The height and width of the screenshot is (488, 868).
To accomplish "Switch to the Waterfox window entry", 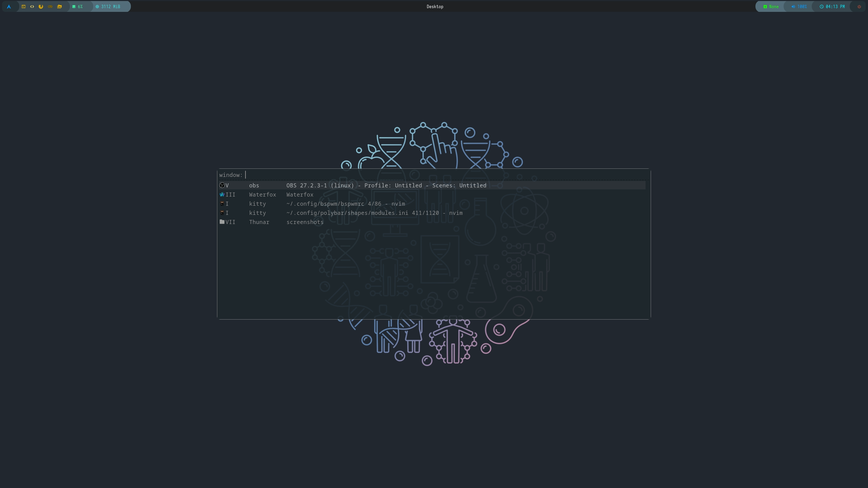I will pos(300,195).
